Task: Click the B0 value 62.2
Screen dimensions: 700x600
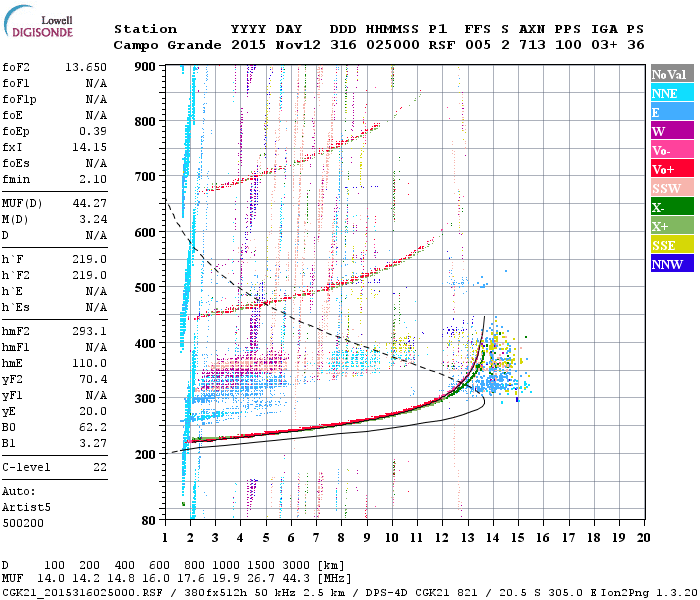Action: click(x=93, y=428)
